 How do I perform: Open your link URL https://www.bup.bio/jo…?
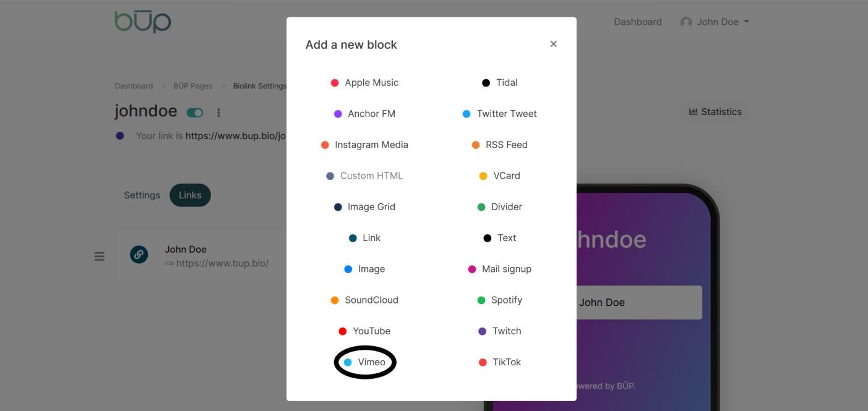click(236, 136)
